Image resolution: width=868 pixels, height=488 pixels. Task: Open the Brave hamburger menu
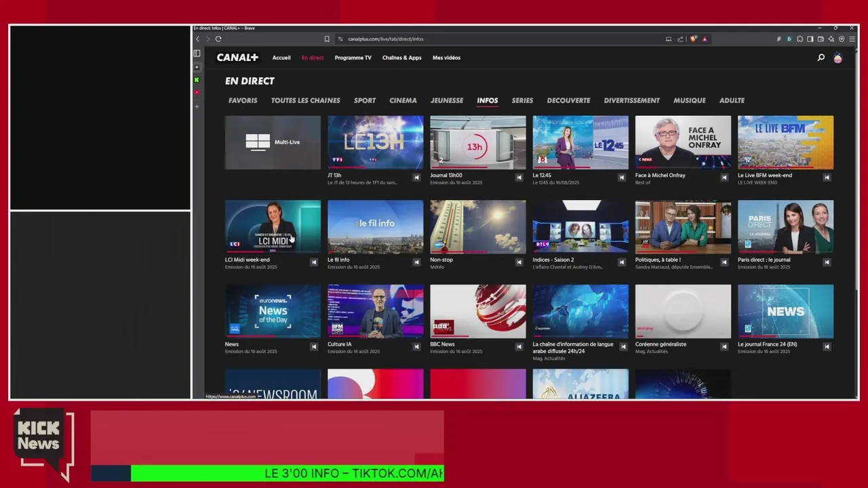click(852, 39)
